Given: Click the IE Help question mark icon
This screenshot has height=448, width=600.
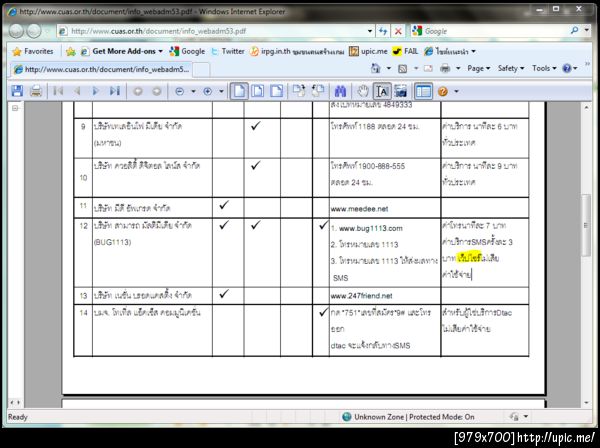Looking at the screenshot, I should tap(567, 68).
